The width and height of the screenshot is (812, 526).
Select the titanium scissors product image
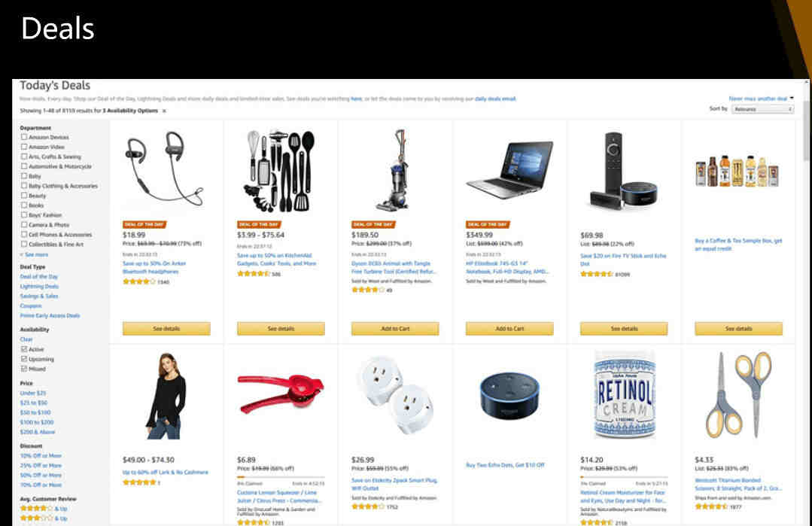(738, 394)
